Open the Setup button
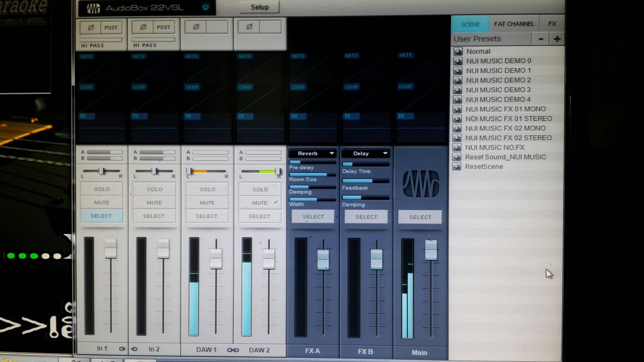The width and height of the screenshot is (644, 362). 259,7
